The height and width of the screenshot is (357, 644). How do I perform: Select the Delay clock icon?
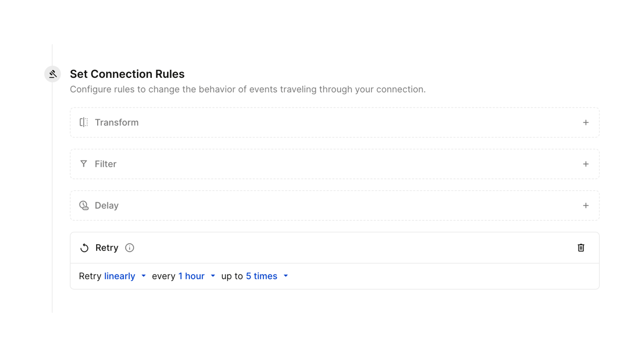[84, 205]
